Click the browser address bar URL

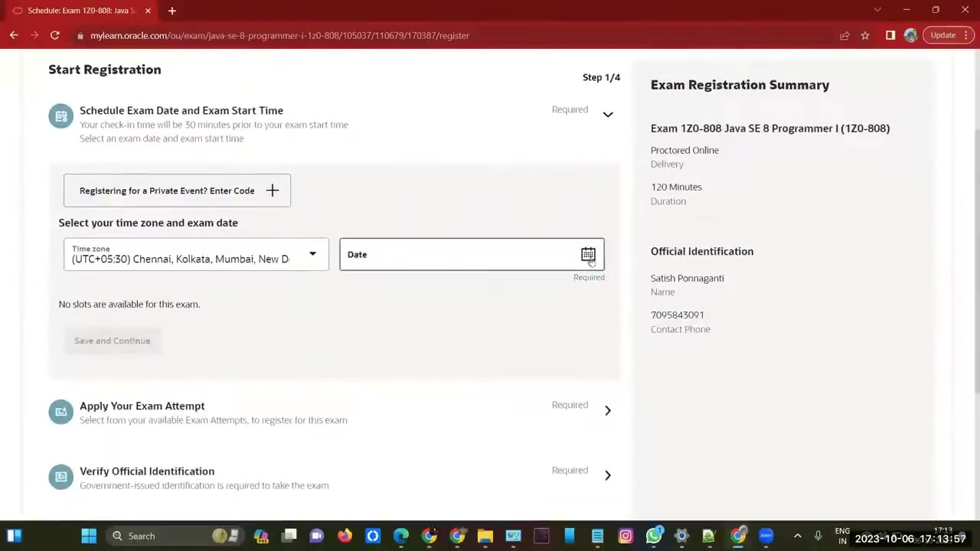279,35
